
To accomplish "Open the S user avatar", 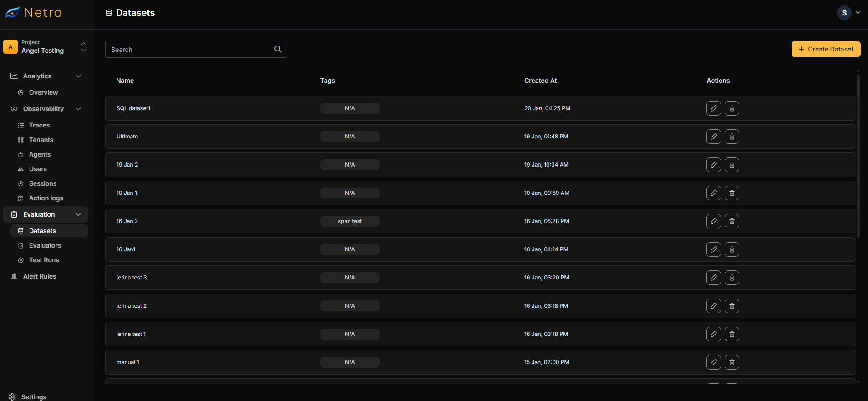I will point(844,13).
